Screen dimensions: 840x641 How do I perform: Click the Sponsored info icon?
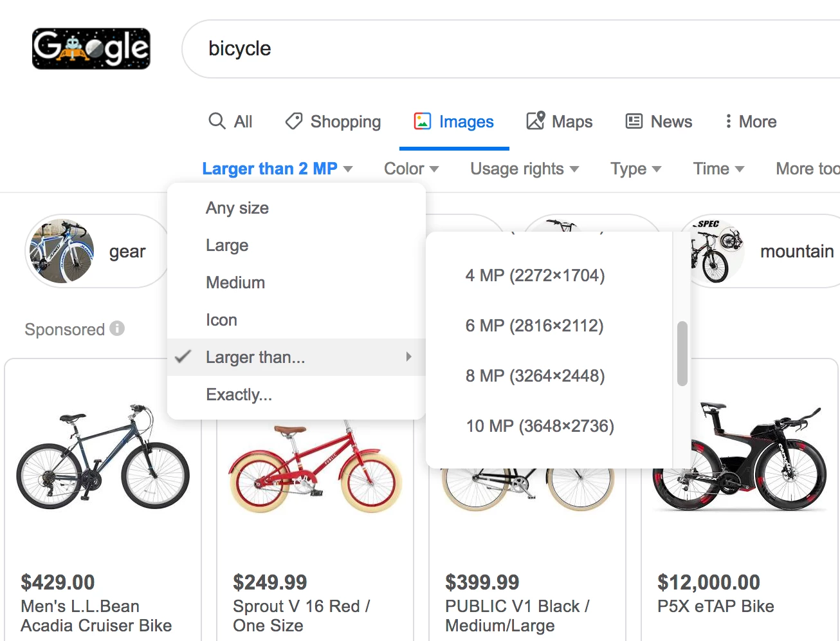pos(117,328)
